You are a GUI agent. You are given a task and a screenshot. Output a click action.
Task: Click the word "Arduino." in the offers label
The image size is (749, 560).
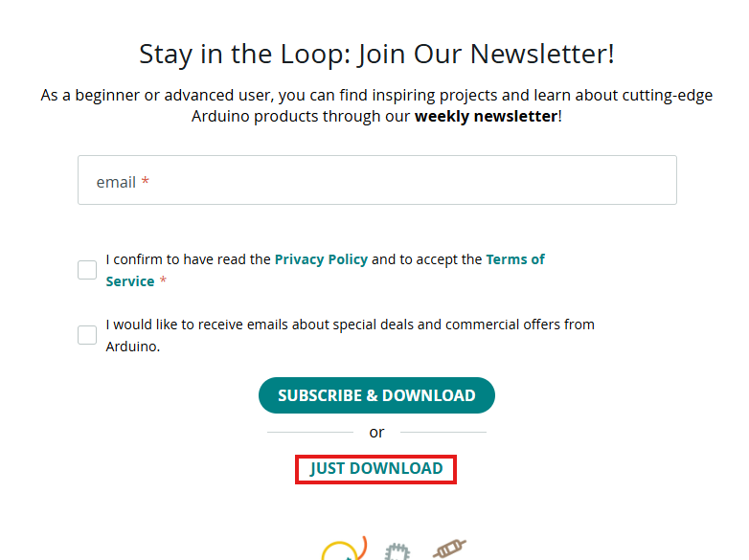pos(133,347)
